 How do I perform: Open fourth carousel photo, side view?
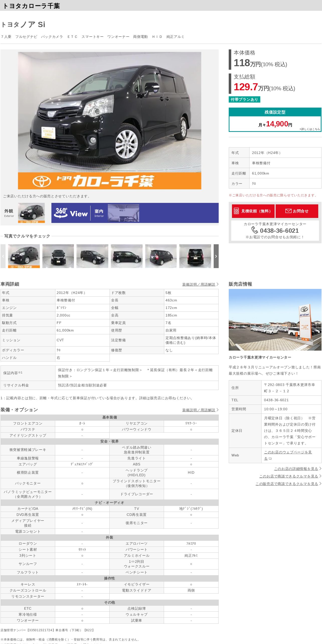127,256
